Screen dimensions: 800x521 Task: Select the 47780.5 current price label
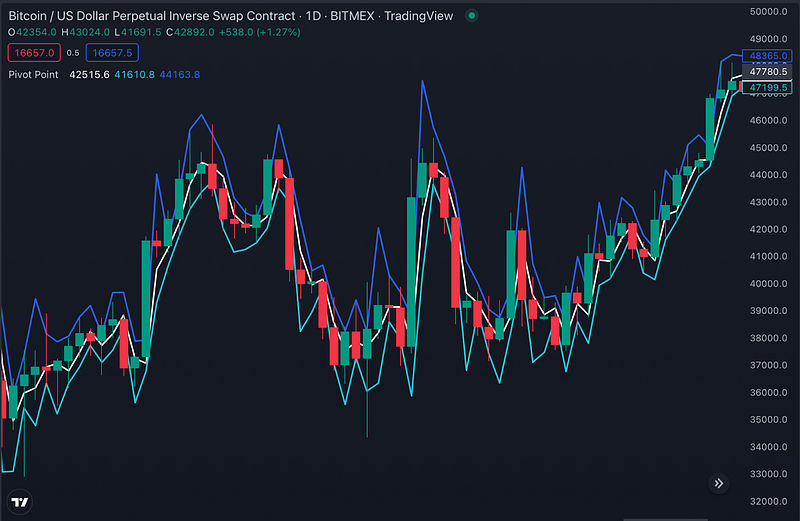(x=767, y=71)
